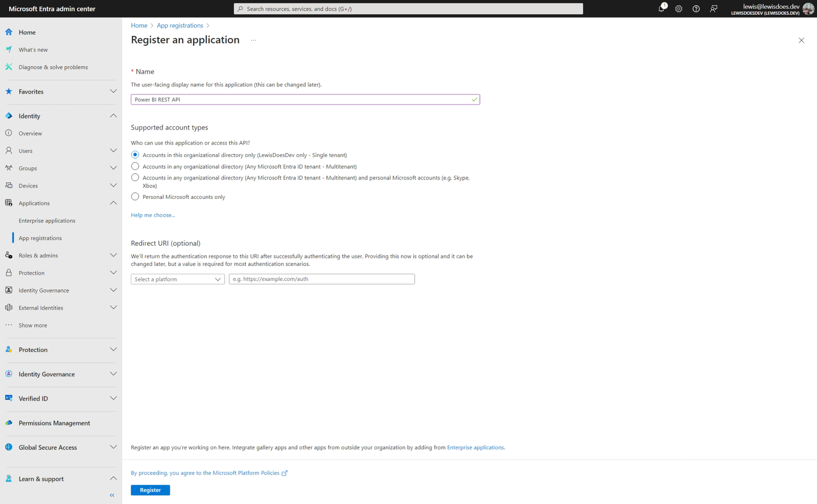Open the Help me choose link
Image resolution: width=817 pixels, height=504 pixels.
[153, 215]
